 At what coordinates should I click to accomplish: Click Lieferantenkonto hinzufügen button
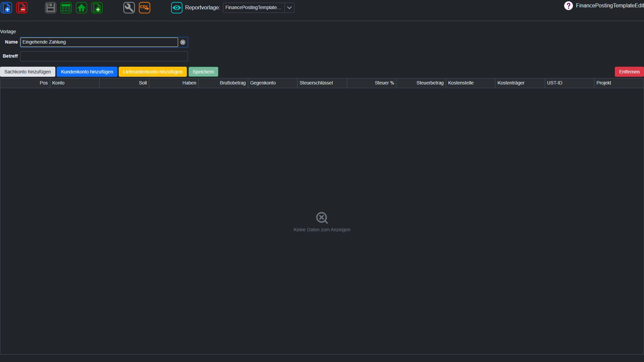153,72
